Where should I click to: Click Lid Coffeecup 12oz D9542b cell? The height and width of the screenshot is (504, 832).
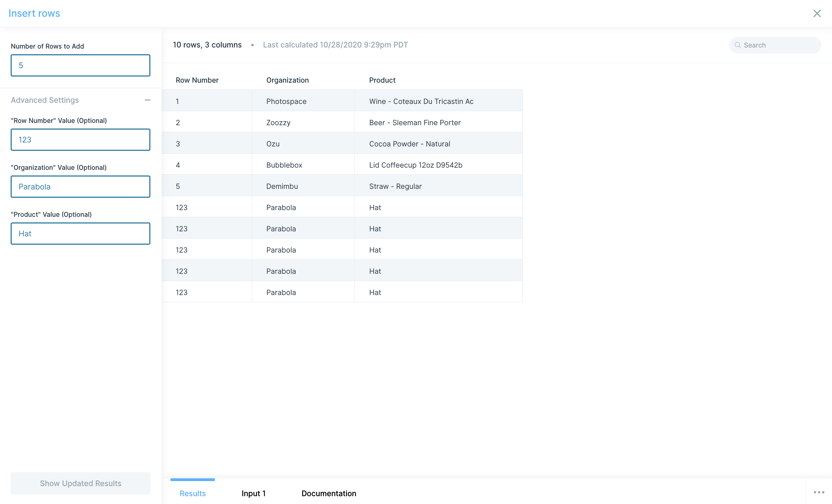[439, 165]
